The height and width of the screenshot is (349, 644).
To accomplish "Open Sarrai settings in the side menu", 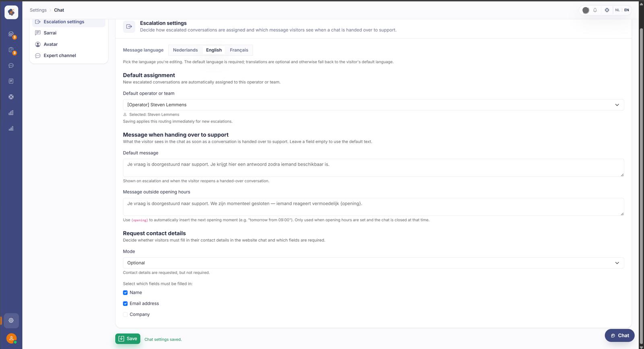I will pyautogui.click(x=69, y=33).
